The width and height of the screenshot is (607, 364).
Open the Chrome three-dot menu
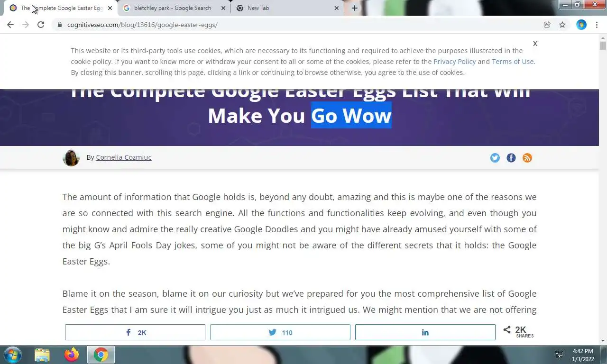point(597,25)
